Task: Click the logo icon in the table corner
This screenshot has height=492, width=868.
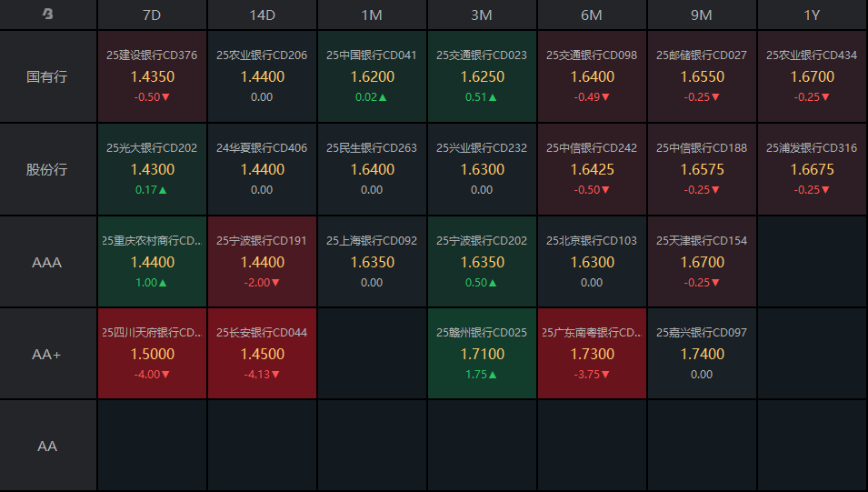Action: pyautogui.click(x=48, y=15)
